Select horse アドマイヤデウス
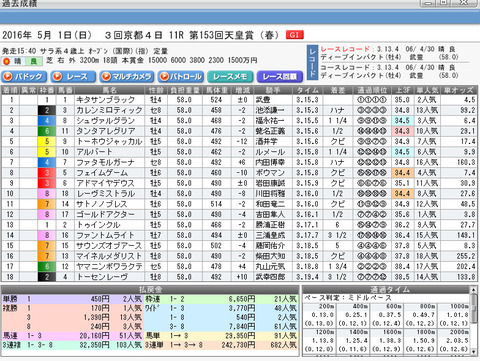The image size is (480, 361). tap(105, 183)
